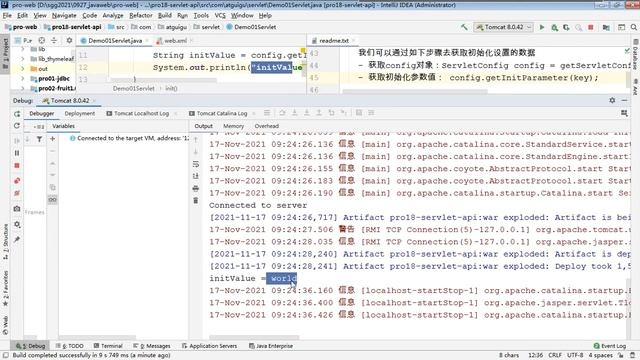Screen dimensions: 640x360
Task: Click 4 spaces indent setting in status bar
Action: tap(600, 355)
